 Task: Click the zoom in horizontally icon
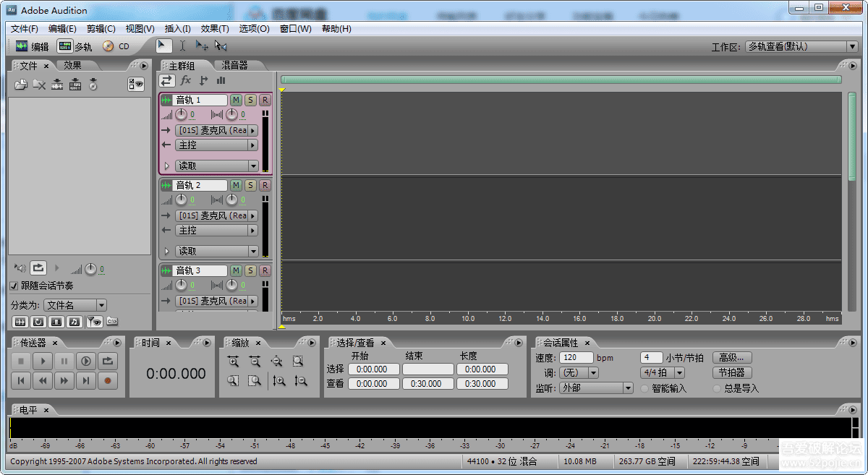(x=233, y=361)
